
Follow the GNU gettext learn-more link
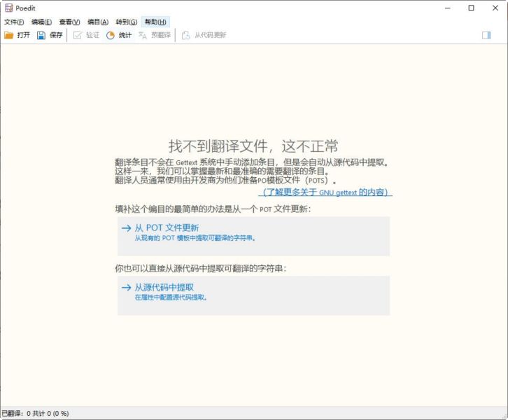tap(327, 192)
